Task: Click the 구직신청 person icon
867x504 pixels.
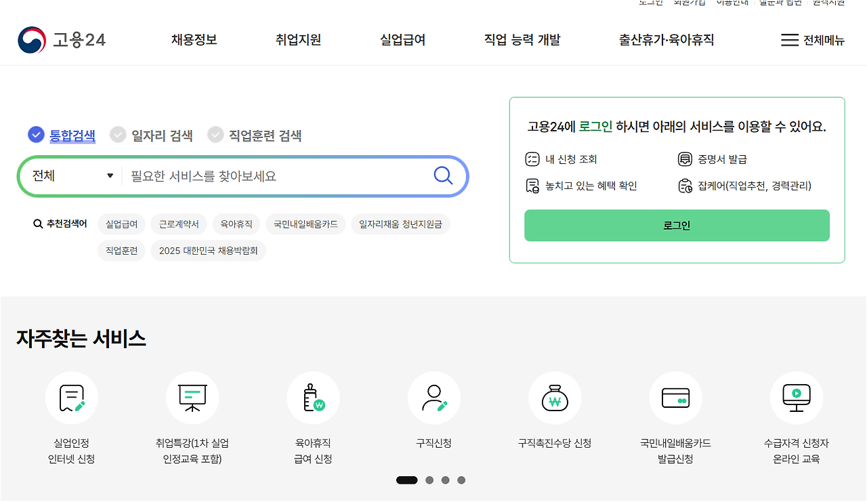Action: [x=433, y=398]
